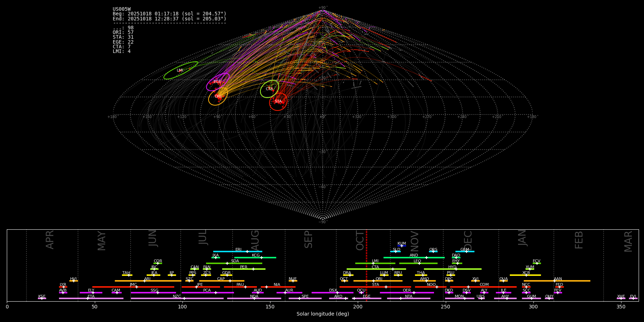
Task: Click the DRA shower label in the timeline
Action: pos(347,273)
